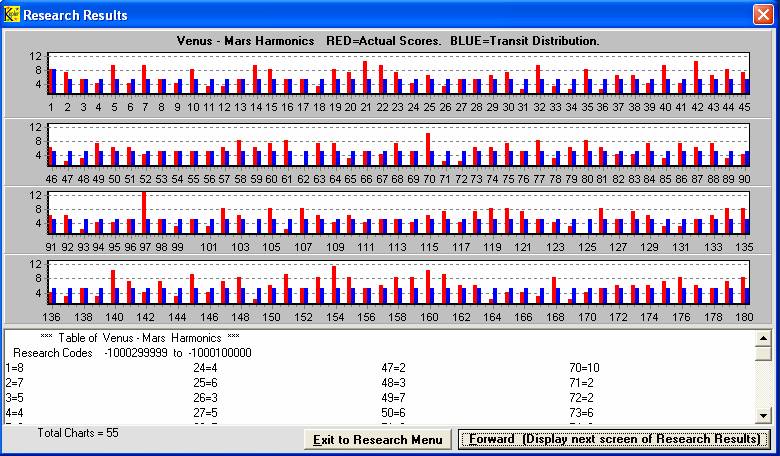Click the red bar above harmonic 21
The height and width of the screenshot is (456, 780).
(x=365, y=76)
